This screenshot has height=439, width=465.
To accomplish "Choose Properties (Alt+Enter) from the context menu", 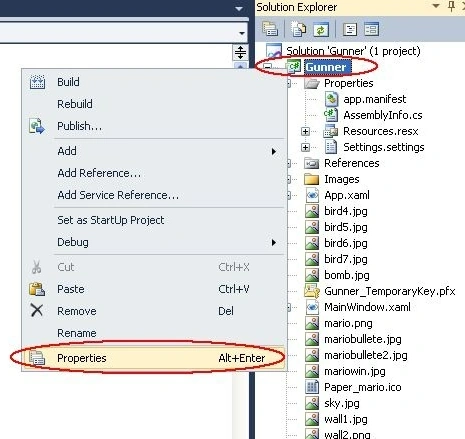I will [x=154, y=358].
